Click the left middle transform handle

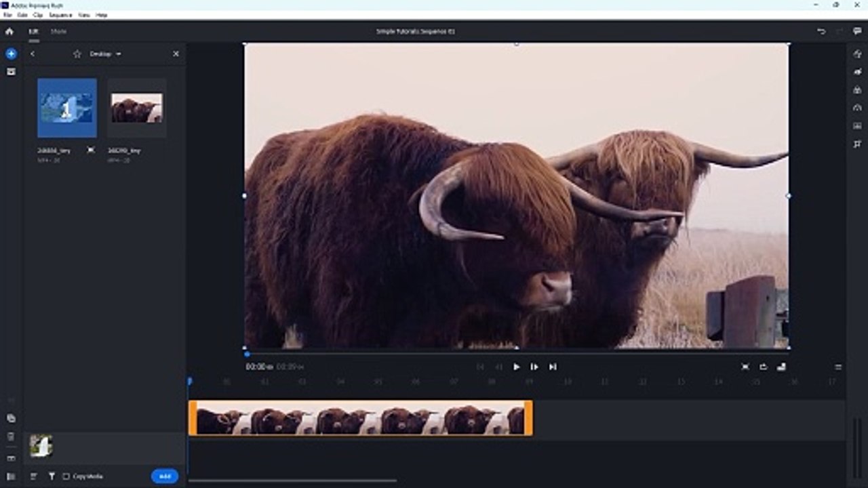tap(245, 196)
